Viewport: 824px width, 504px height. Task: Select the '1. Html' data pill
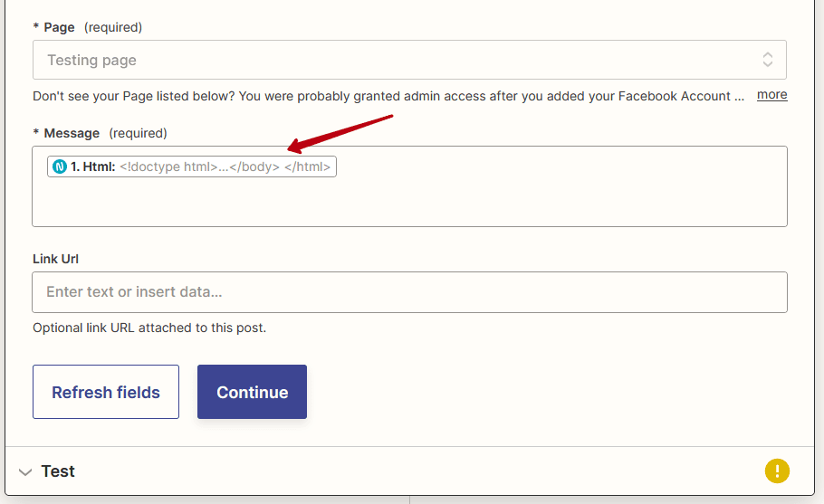pyautogui.click(x=192, y=167)
